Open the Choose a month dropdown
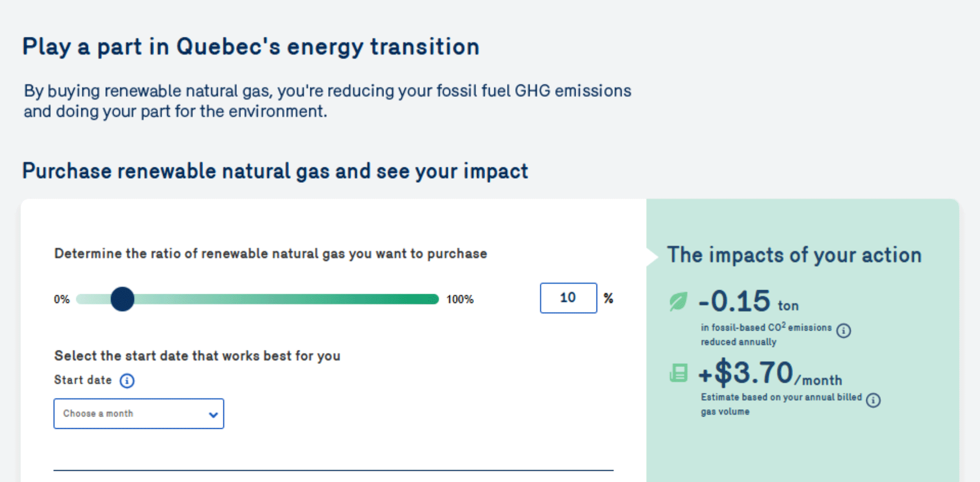 point(139,414)
